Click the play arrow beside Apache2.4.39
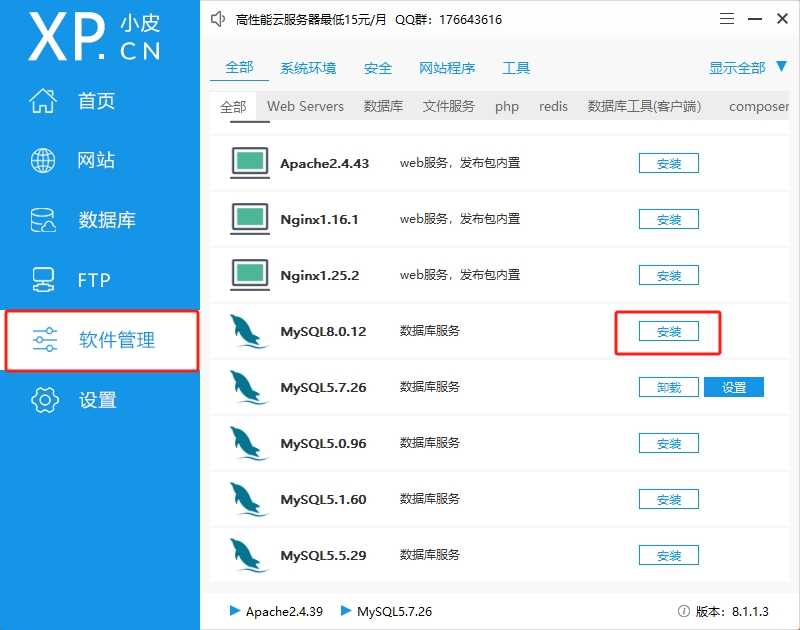The image size is (800, 630). 235,611
